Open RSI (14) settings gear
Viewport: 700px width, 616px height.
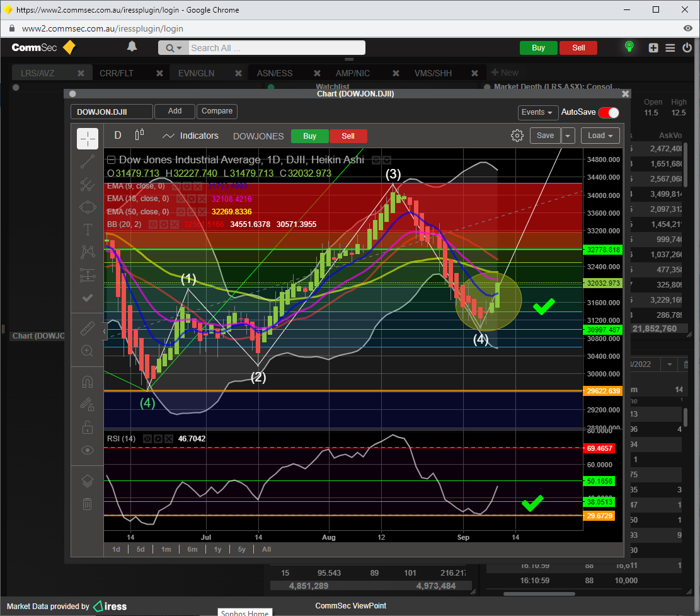pos(158,439)
